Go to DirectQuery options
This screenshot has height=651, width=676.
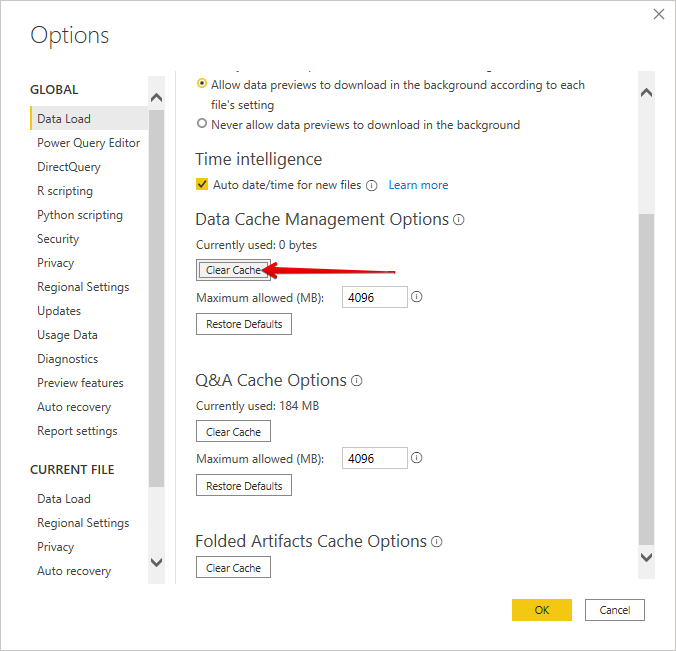point(69,167)
